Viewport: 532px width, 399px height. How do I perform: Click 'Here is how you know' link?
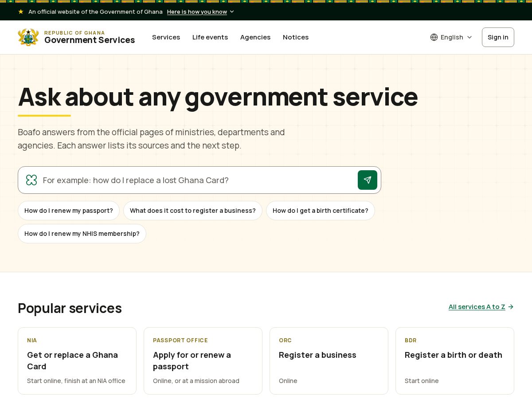point(197,12)
